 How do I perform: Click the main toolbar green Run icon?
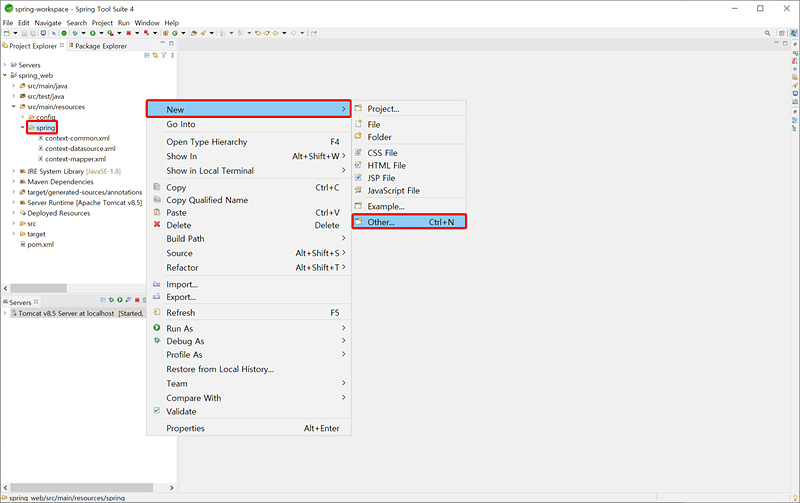92,33
